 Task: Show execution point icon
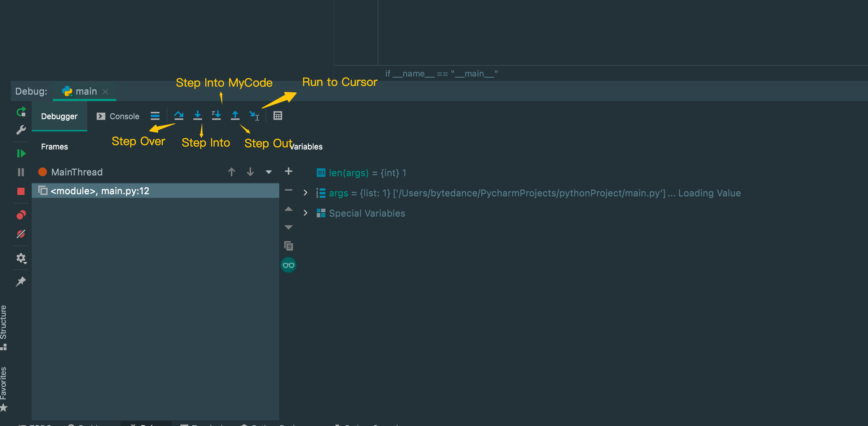pos(155,116)
